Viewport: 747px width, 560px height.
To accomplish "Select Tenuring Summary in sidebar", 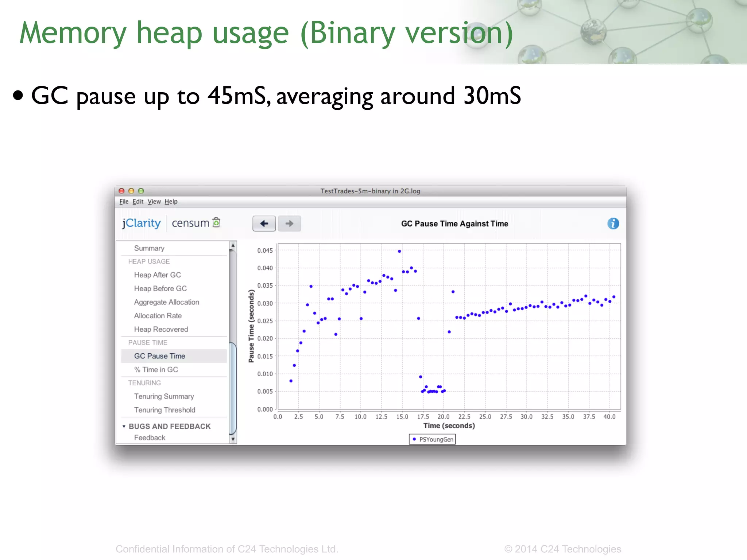I will (x=164, y=396).
